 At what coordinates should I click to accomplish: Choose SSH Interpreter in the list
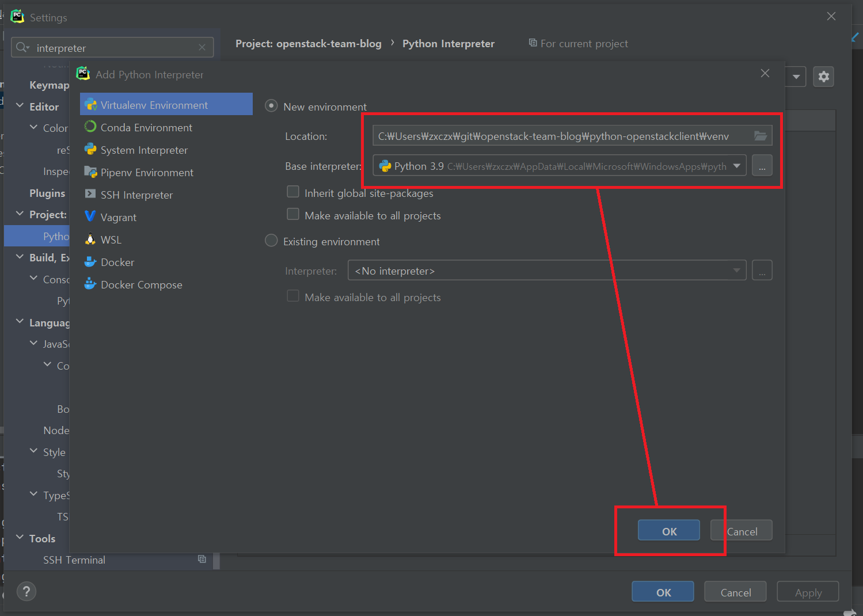point(166,195)
